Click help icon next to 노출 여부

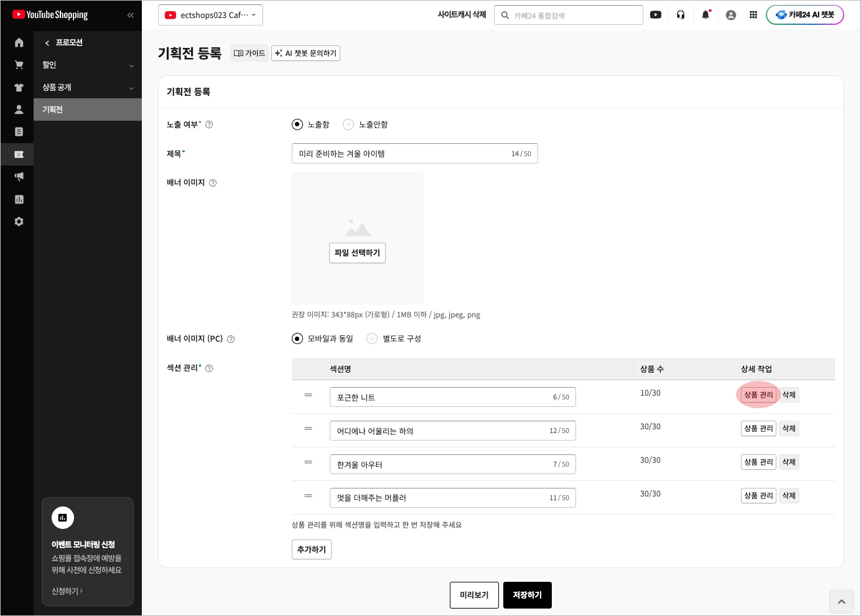point(209,124)
